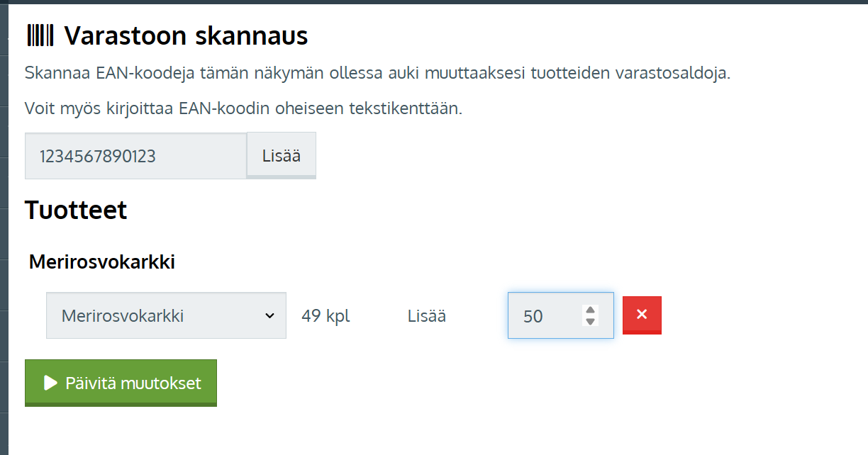Open the Merirosvokarkki product dropdown
The image size is (868, 455).
point(166,315)
